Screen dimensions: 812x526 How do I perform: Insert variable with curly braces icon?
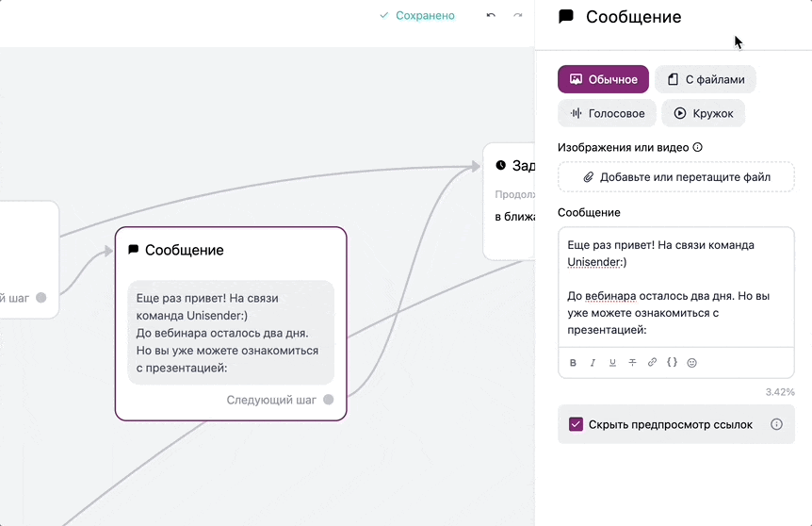tap(672, 362)
